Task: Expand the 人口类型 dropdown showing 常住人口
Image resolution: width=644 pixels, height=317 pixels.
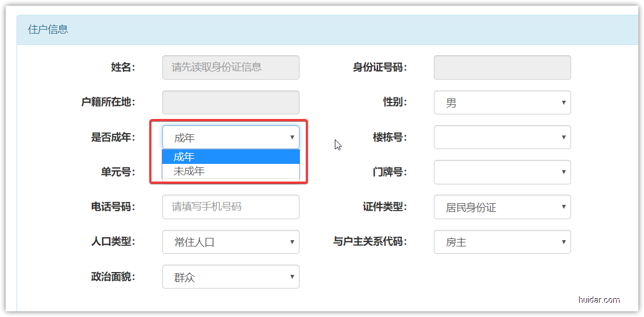Action: [x=231, y=242]
